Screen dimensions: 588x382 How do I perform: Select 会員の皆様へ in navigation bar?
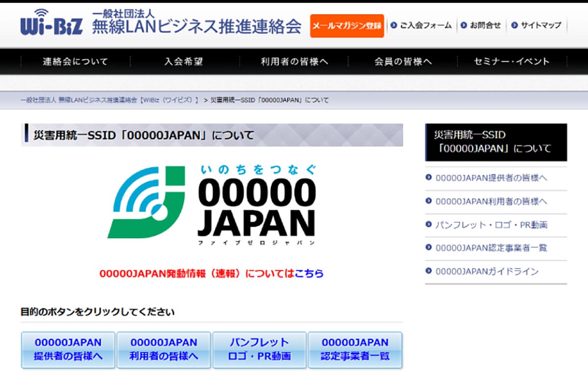(403, 62)
